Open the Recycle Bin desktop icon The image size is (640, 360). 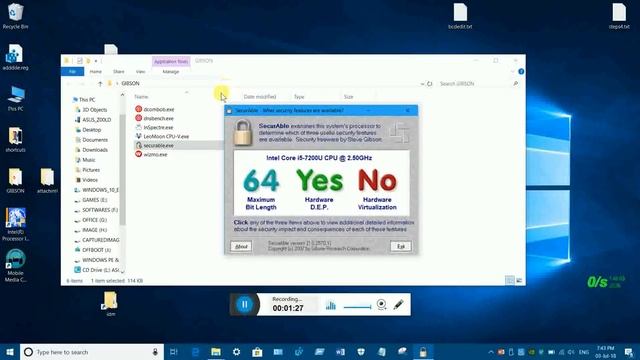tap(16, 16)
